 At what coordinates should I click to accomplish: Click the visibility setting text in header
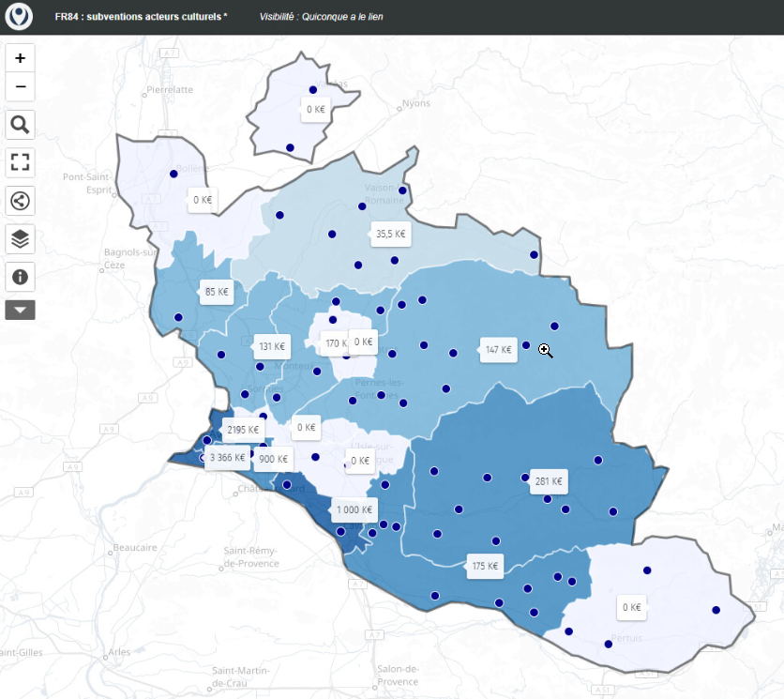[x=321, y=17]
